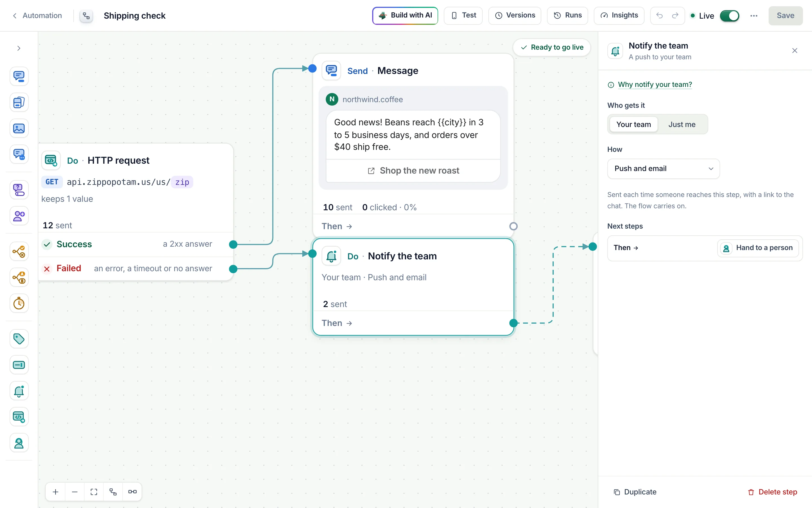Click Build with AI button

coord(405,16)
